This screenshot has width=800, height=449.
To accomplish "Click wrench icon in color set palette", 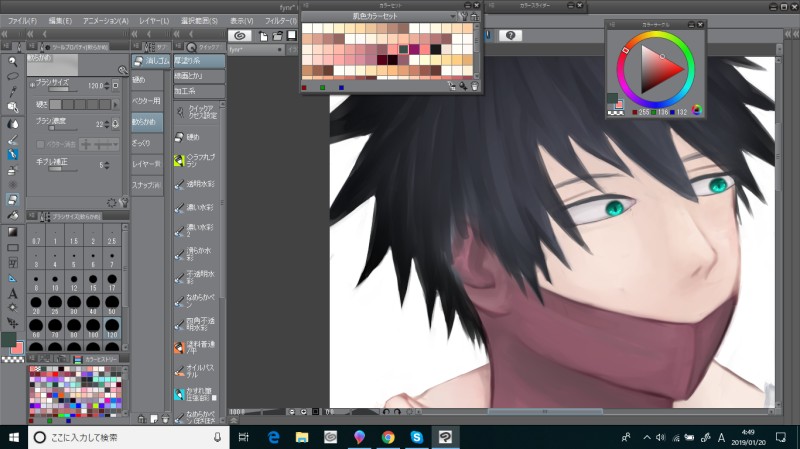I will coord(463,16).
